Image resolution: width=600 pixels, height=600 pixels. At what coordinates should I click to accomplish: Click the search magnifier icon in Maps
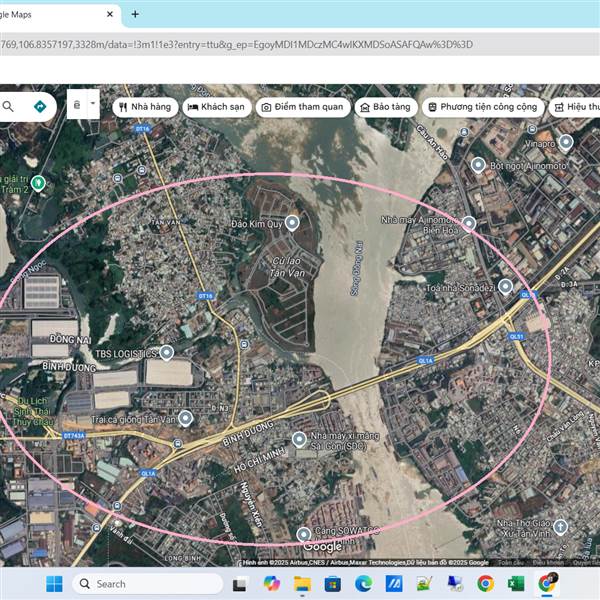pyautogui.click(x=8, y=106)
